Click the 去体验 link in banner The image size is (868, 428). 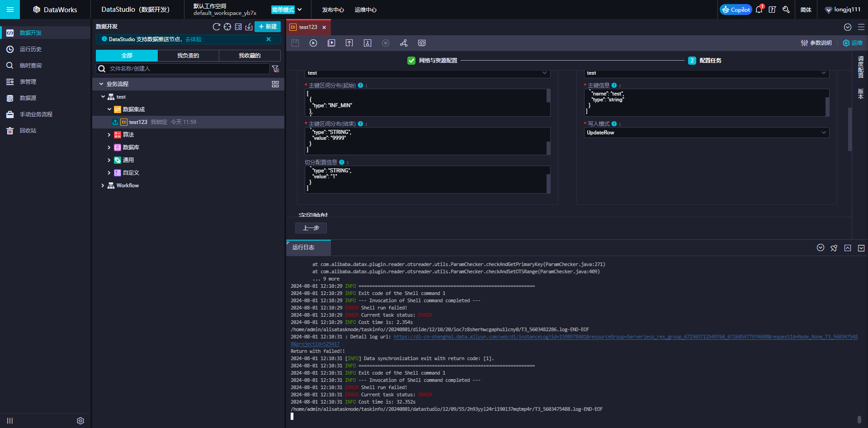tap(193, 39)
